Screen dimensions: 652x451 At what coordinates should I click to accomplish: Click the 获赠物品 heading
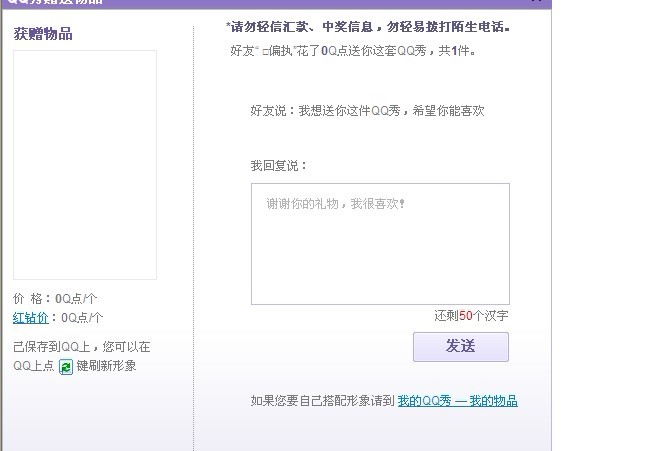tap(43, 34)
